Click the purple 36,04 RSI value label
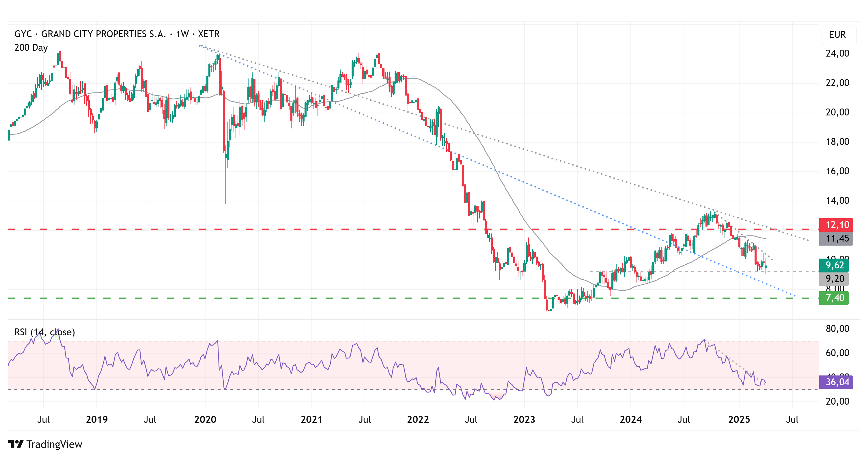The height and width of the screenshot is (458, 868). tap(836, 382)
